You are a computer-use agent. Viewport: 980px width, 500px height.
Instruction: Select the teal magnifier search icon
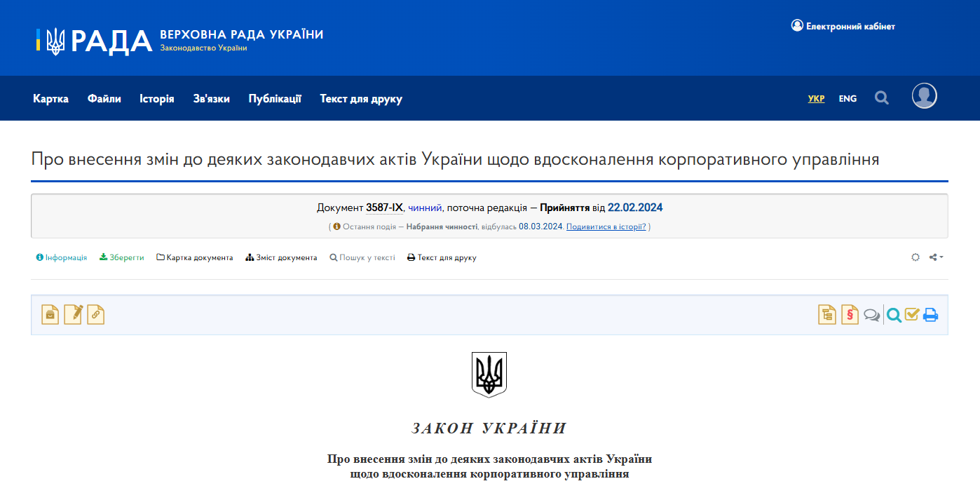point(893,315)
